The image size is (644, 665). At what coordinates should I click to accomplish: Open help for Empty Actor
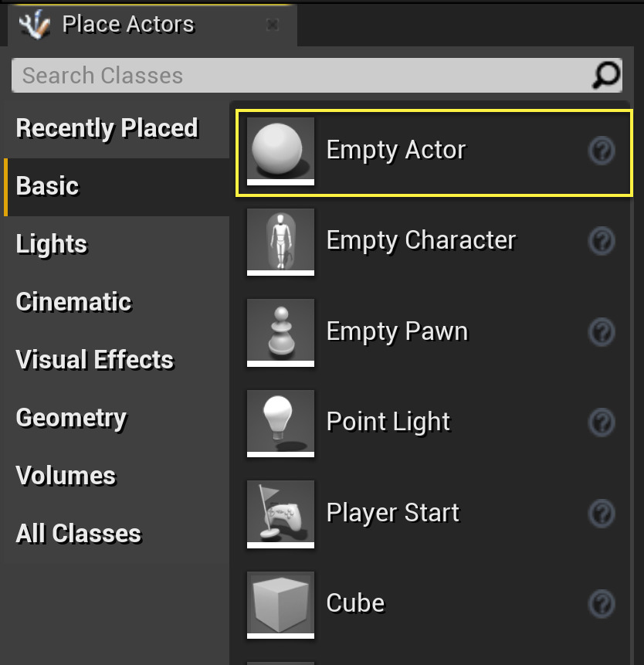coord(602,151)
